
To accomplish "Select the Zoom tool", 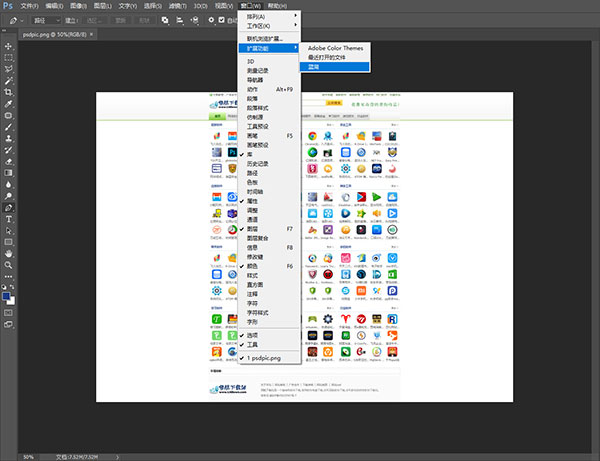I will [x=8, y=265].
